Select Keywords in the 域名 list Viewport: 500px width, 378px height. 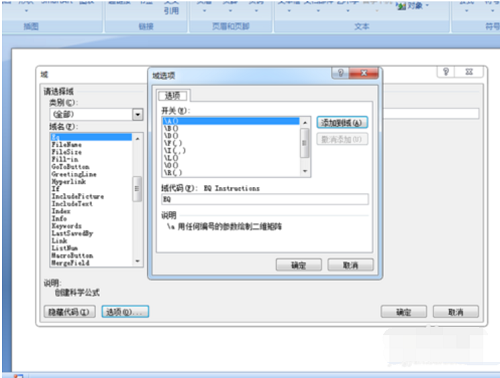coord(91,226)
